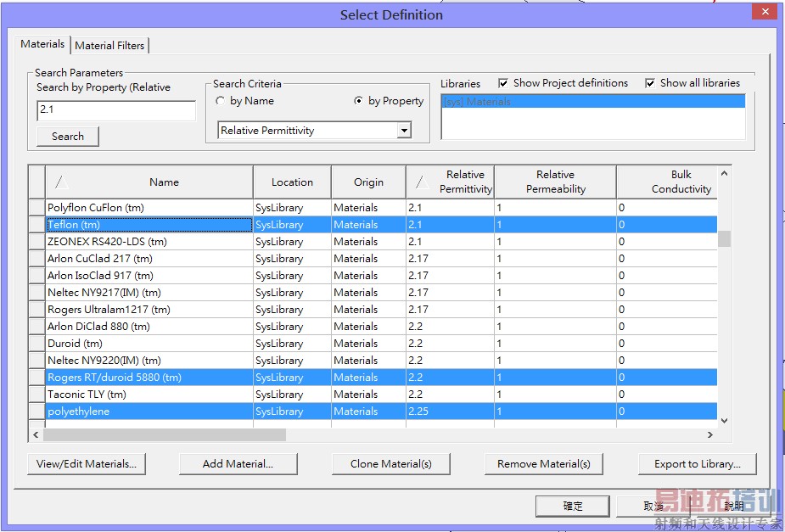Click the Bulk Conductivity column header
The width and height of the screenshot is (785, 532).
pos(667,182)
